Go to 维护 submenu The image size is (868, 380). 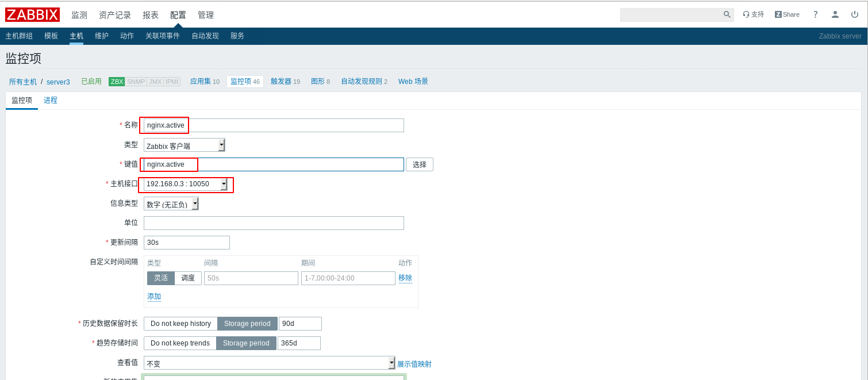[x=102, y=36]
